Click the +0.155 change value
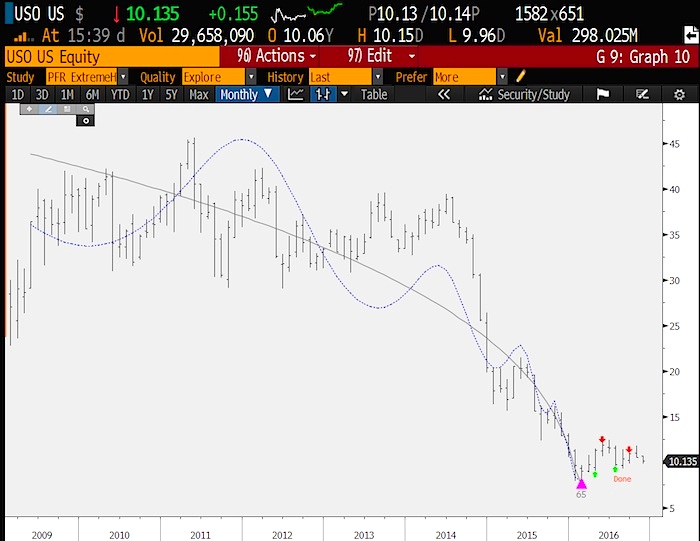This screenshot has height=541, width=700. (233, 13)
